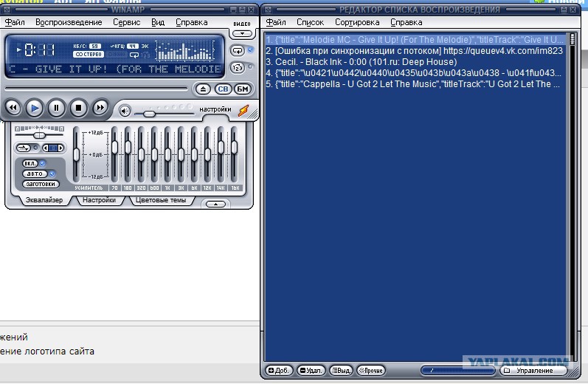The image size is (588, 384).
Task: Switch to the Эквалайзер tab
Action: pos(44,200)
